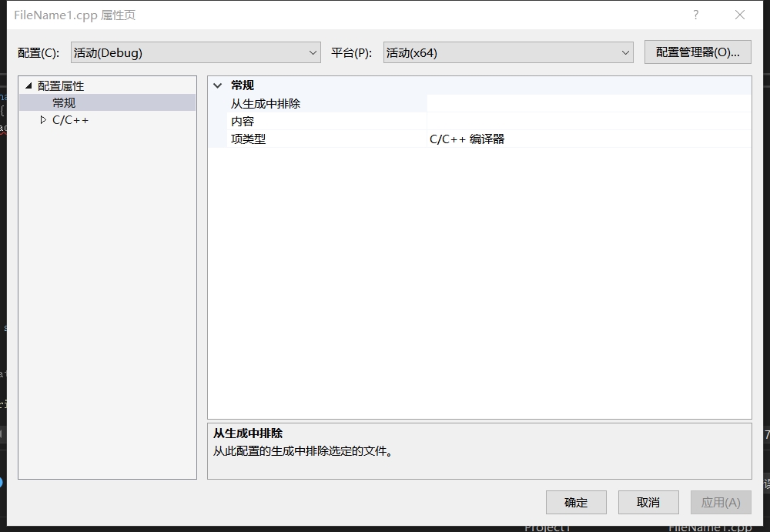Click the 配置管理器(O)... button
Image resolution: width=770 pixels, height=532 pixels.
pyautogui.click(x=698, y=52)
